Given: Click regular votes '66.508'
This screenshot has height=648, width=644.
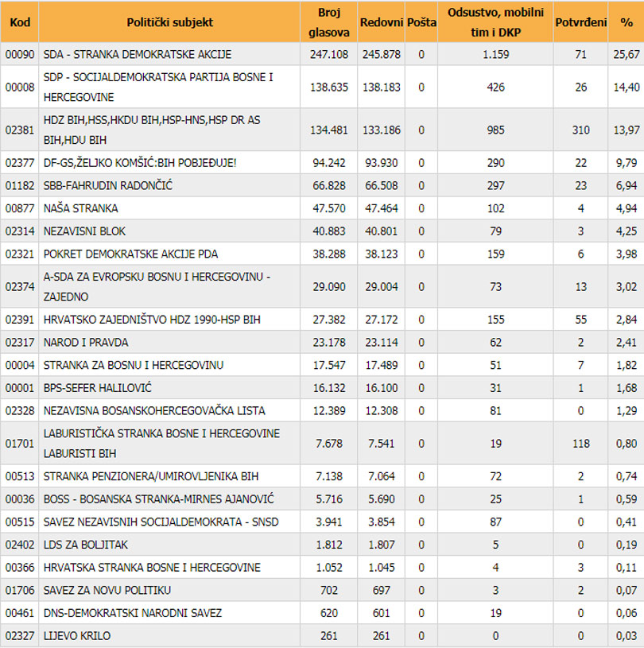Looking at the screenshot, I should pos(381,185).
